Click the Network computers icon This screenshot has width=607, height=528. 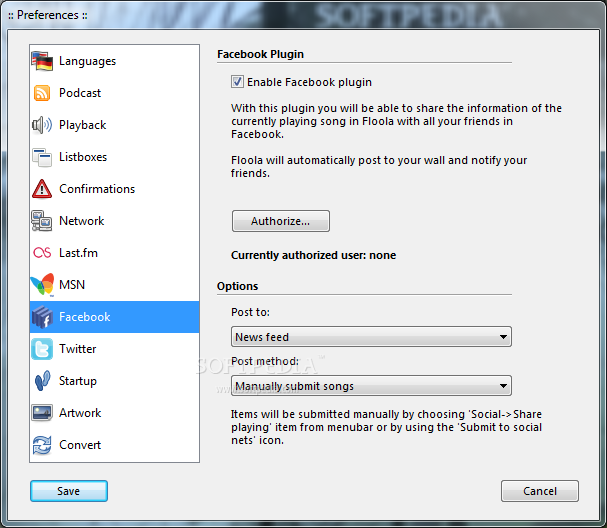point(42,221)
